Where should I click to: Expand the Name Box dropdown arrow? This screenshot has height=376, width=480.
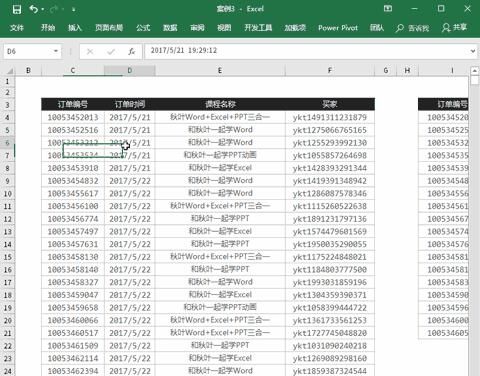[56, 51]
